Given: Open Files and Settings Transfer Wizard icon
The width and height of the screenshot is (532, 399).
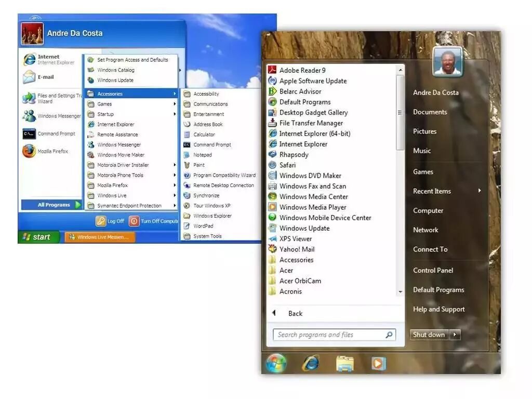Looking at the screenshot, I should pos(29,98).
